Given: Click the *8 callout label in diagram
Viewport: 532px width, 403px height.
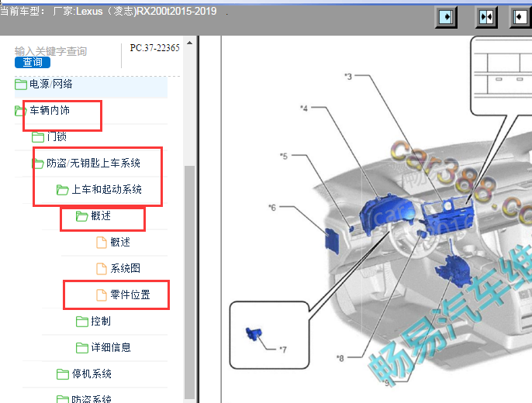Looking at the screenshot, I should [x=340, y=358].
